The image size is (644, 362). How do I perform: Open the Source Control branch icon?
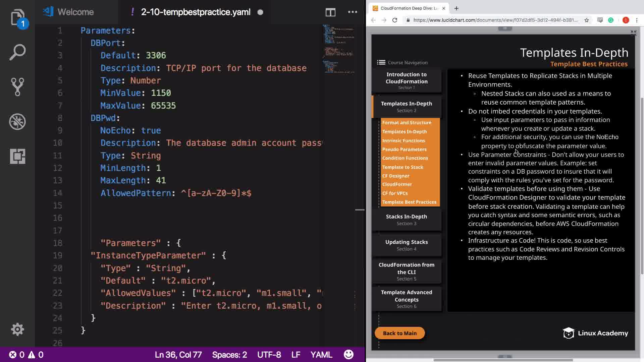tap(17, 87)
